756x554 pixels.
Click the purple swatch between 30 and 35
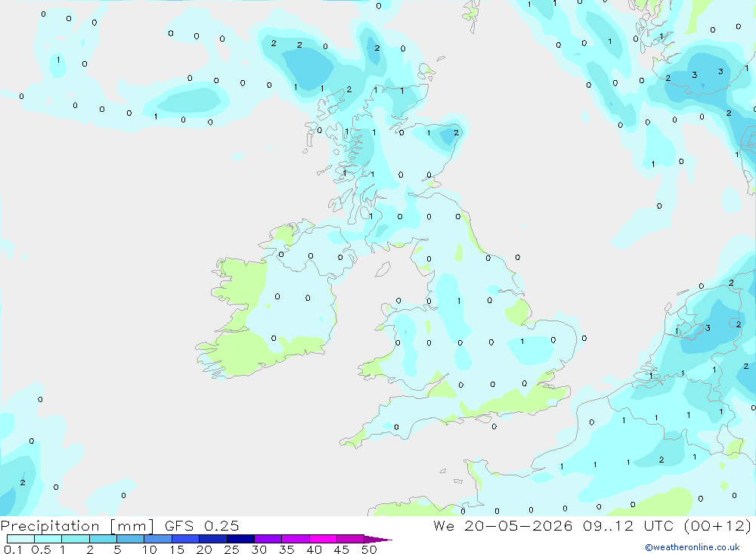tap(268, 539)
